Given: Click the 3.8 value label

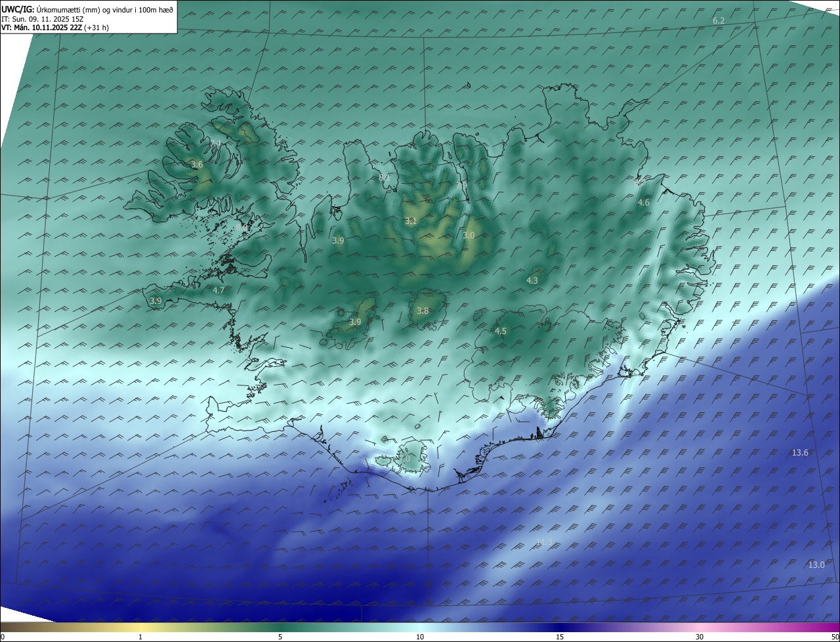Looking at the screenshot, I should pyautogui.click(x=423, y=311).
